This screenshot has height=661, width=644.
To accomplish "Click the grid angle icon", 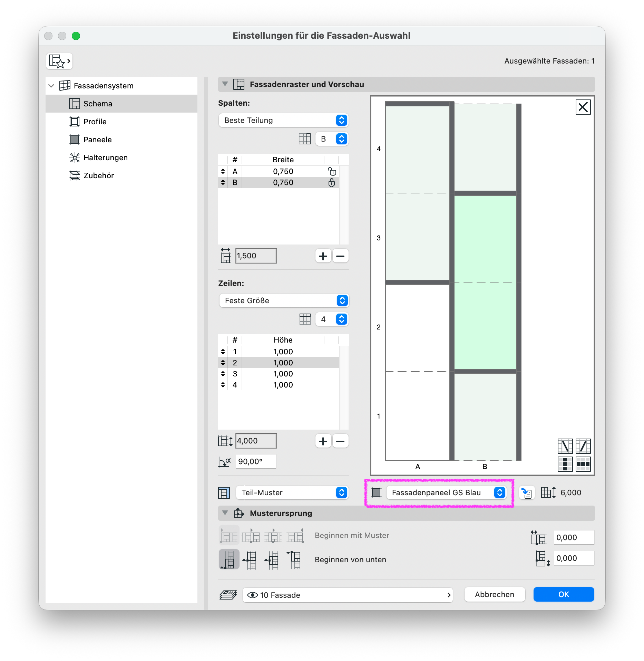I will tap(225, 462).
